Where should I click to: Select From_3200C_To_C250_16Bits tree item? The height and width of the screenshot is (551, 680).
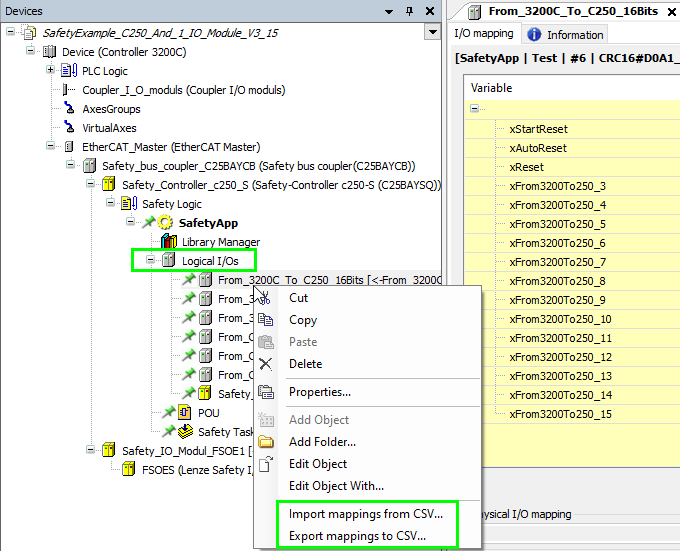330,280
